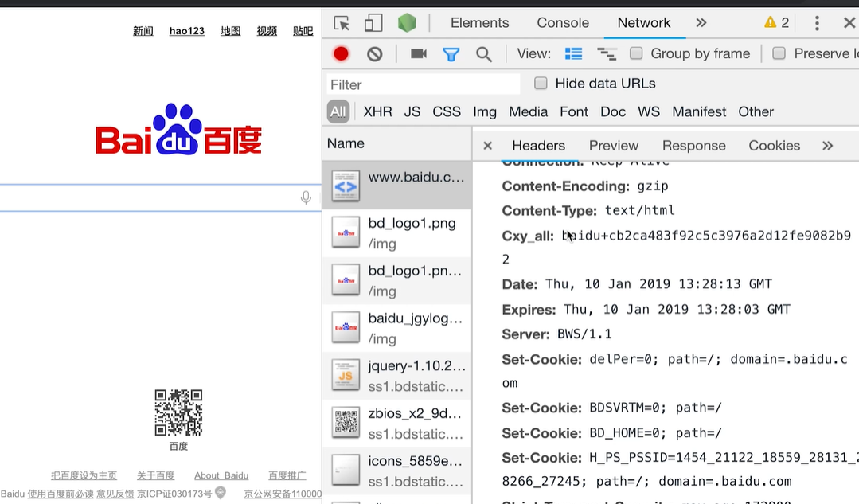The height and width of the screenshot is (504, 859).
Task: Expand more detail tabs chevron
Action: [828, 146]
